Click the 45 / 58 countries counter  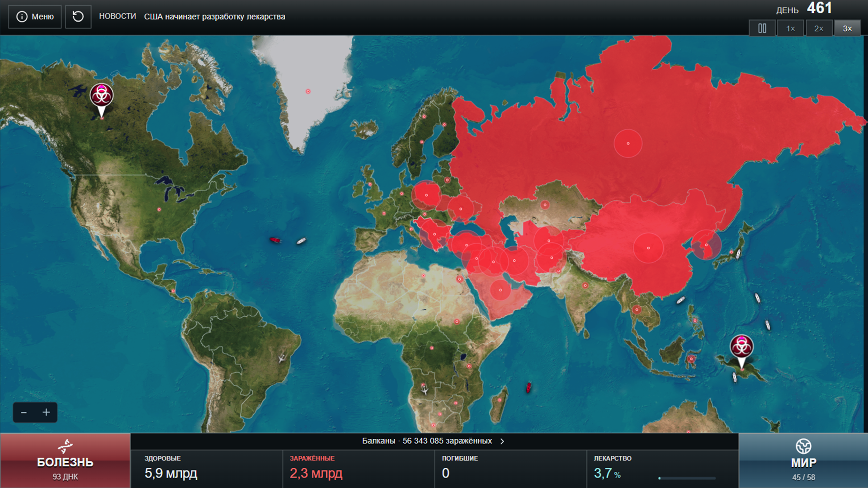tap(803, 478)
